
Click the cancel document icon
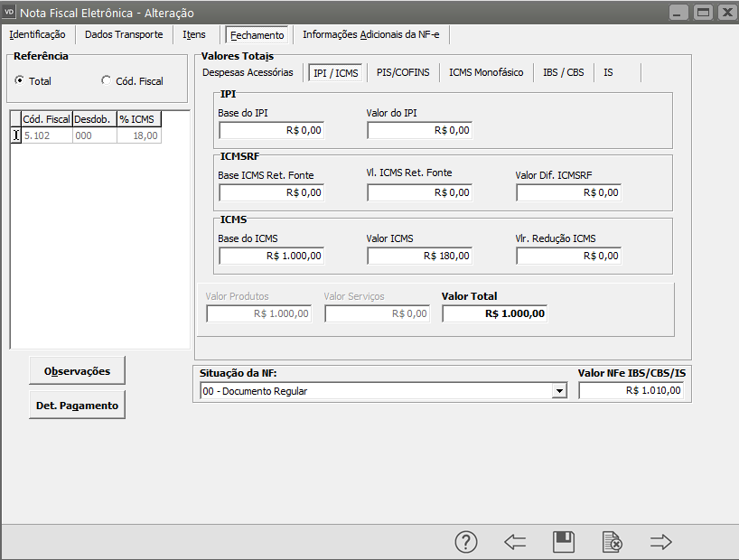(613, 542)
